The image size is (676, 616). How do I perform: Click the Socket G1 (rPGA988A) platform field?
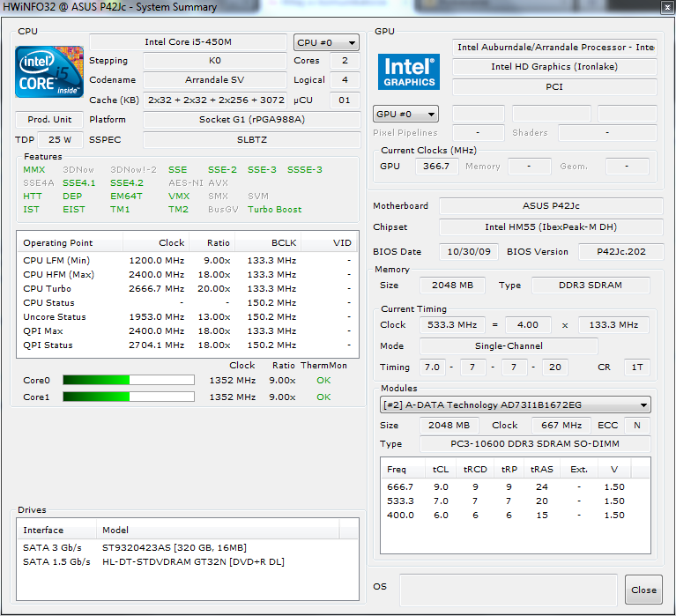pos(252,119)
